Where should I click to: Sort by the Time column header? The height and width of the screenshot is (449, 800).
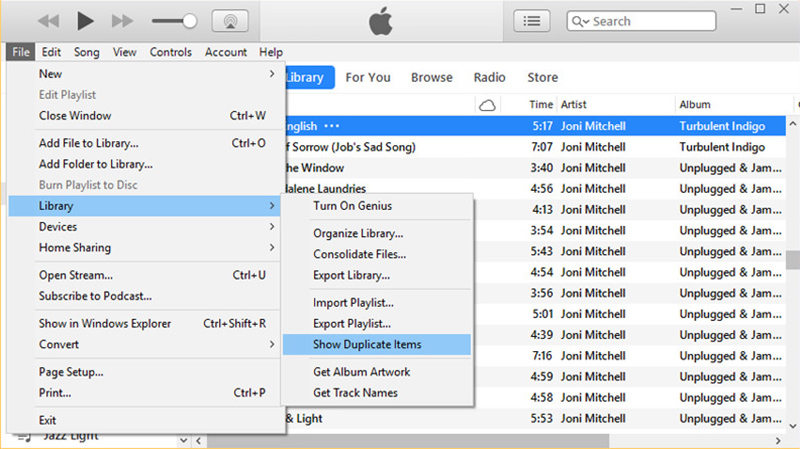pyautogui.click(x=541, y=105)
